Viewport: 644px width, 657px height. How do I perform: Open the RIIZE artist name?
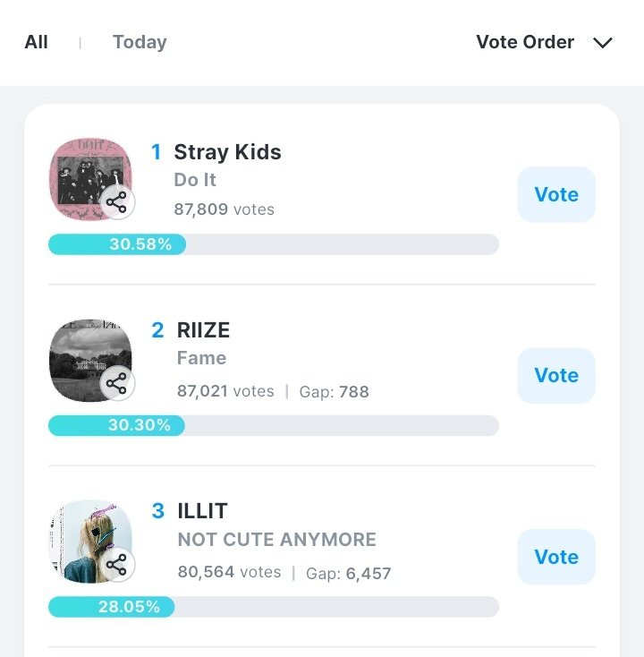(x=203, y=330)
